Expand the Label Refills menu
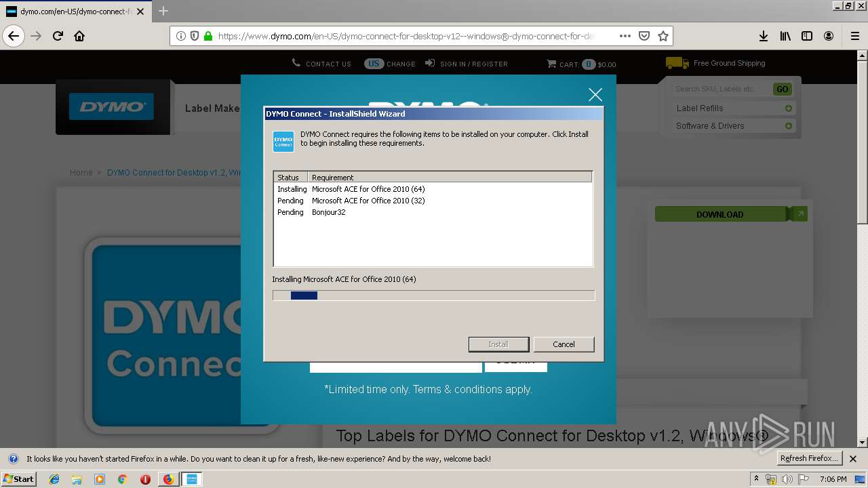Screen dimensions: 868x488 pos(733,108)
